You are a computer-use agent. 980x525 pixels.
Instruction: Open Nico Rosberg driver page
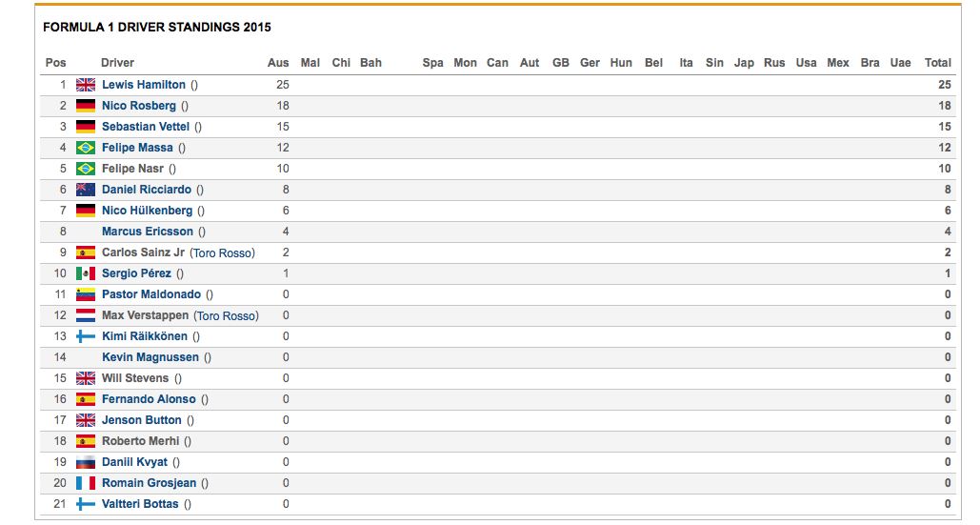coord(139,106)
